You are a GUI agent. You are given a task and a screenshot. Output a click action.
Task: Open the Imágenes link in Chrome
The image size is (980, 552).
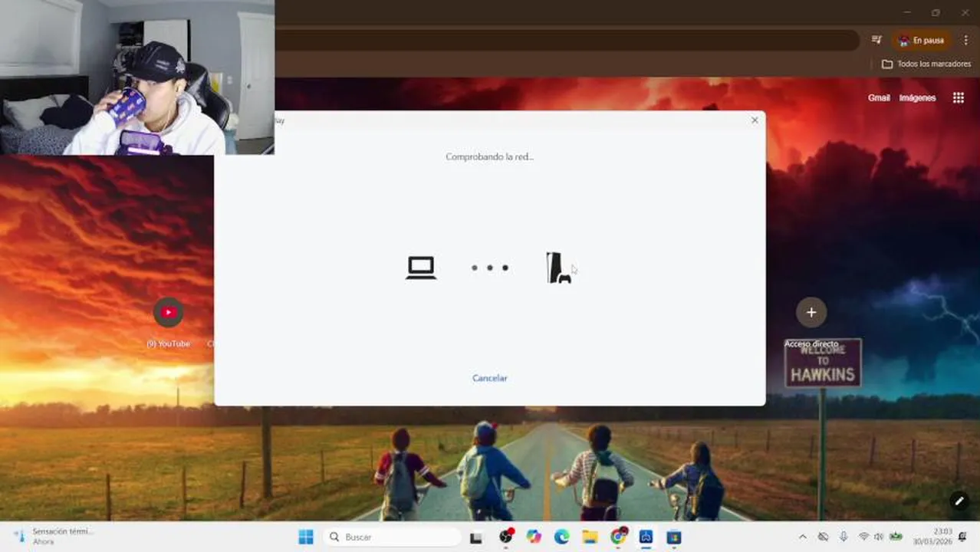point(917,98)
